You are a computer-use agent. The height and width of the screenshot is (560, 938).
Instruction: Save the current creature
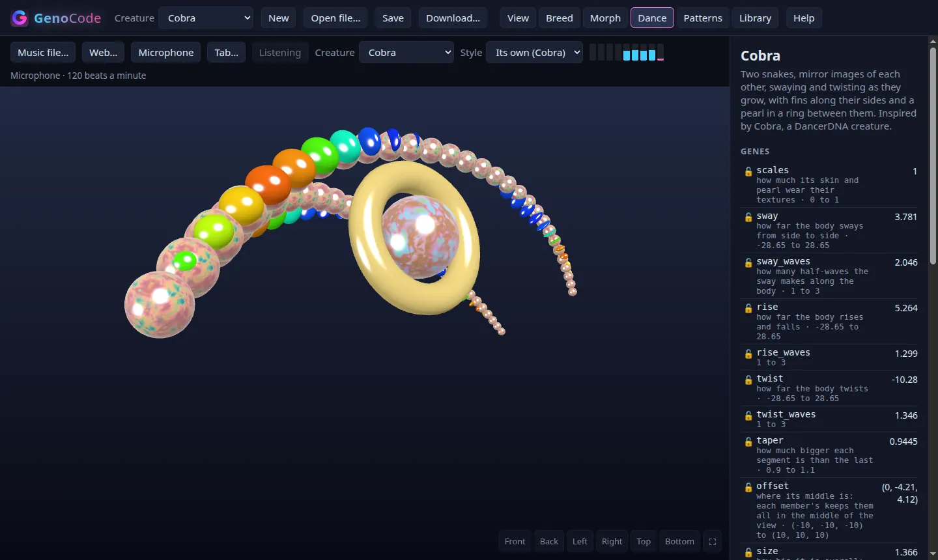point(393,18)
